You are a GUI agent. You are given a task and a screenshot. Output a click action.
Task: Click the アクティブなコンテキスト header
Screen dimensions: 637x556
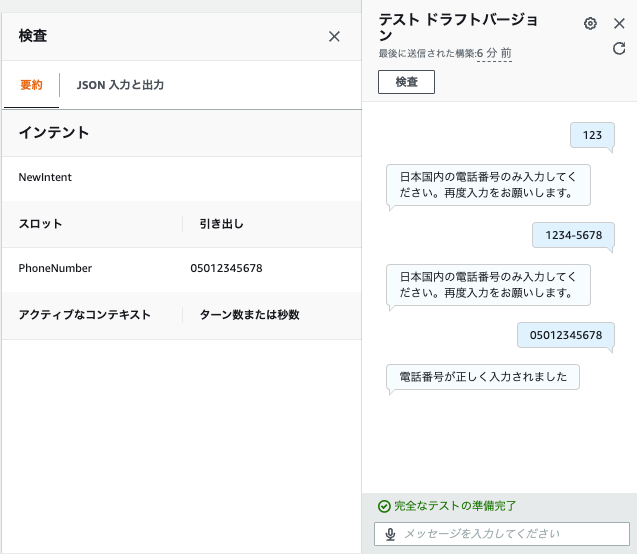coord(84,315)
